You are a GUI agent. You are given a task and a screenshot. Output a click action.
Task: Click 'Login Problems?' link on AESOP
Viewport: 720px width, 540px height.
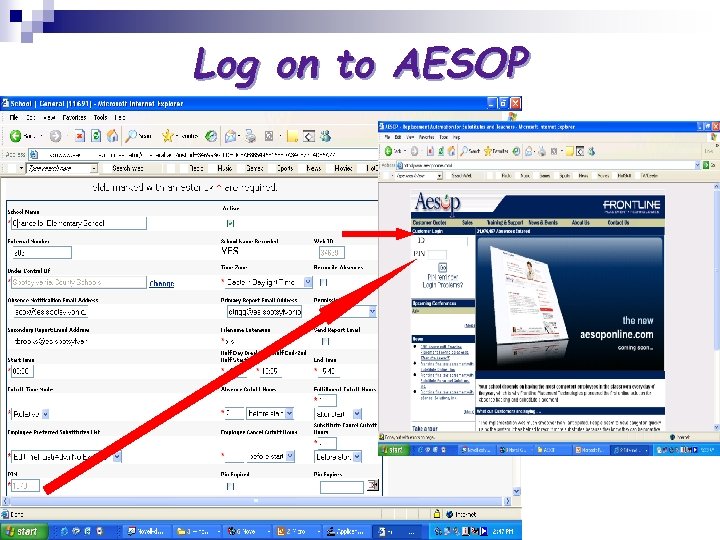tap(443, 285)
